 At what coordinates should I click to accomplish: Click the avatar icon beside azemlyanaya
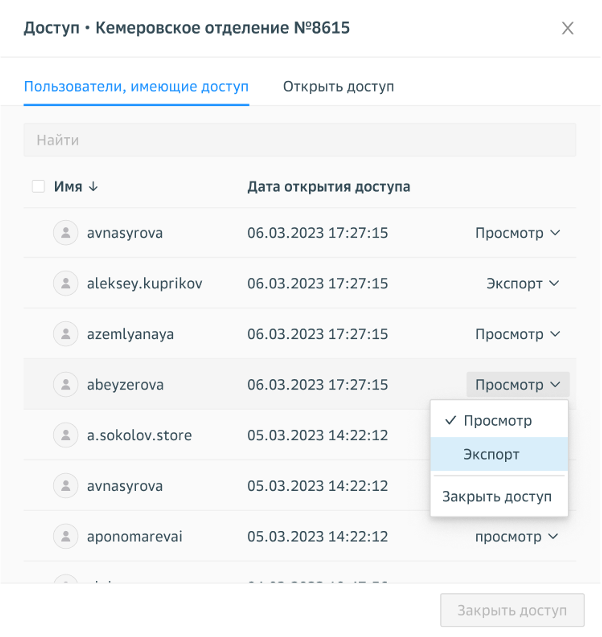point(65,334)
